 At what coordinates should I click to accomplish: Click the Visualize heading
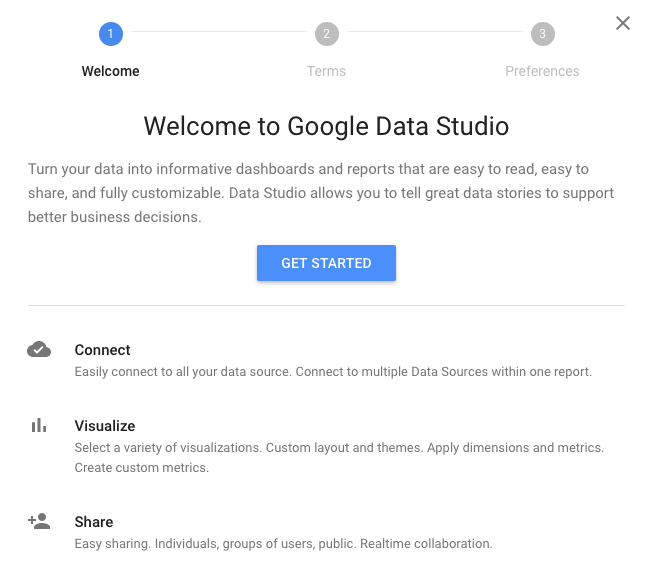pyautogui.click(x=105, y=426)
